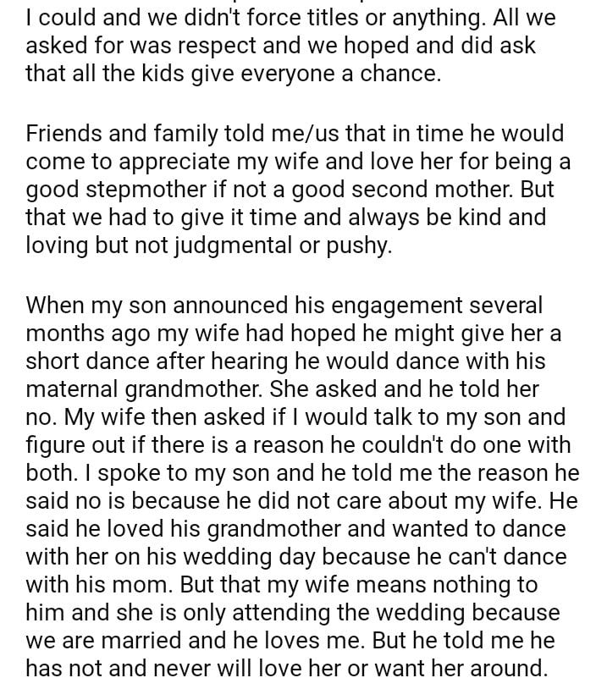
Task: Click the phrase "maternal grandmother"
Action: [156, 389]
